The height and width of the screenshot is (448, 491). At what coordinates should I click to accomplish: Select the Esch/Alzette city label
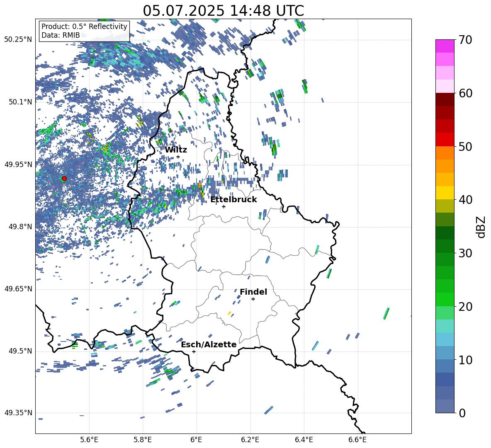click(209, 344)
